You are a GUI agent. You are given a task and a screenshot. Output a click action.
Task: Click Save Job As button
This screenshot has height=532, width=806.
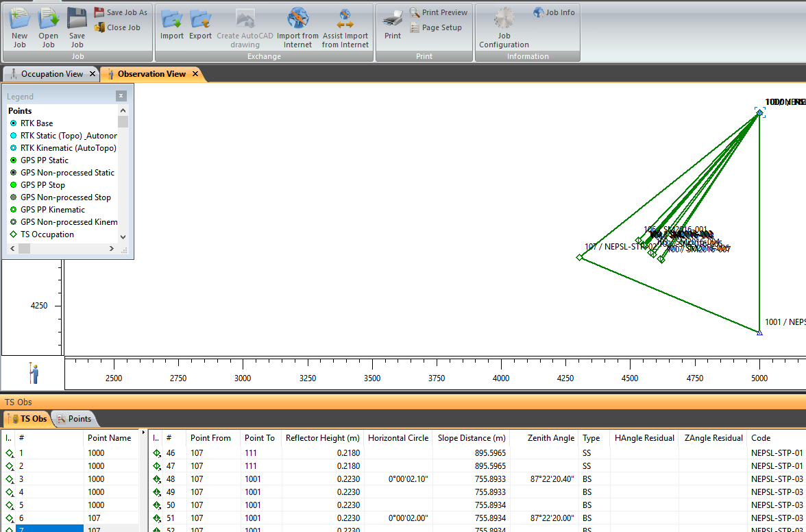pos(121,12)
